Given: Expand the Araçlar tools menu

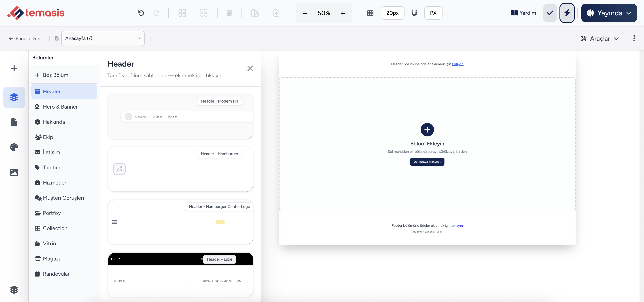Looking at the screenshot, I should pos(600,38).
